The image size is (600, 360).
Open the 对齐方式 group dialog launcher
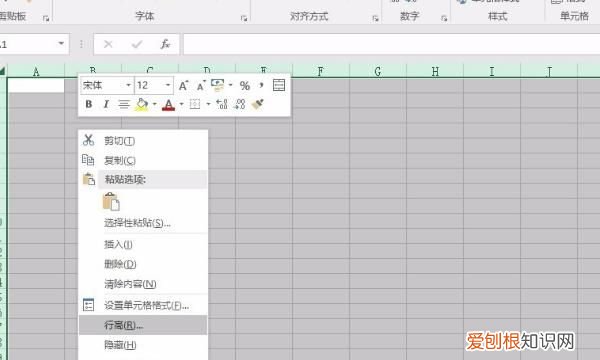pos(375,18)
